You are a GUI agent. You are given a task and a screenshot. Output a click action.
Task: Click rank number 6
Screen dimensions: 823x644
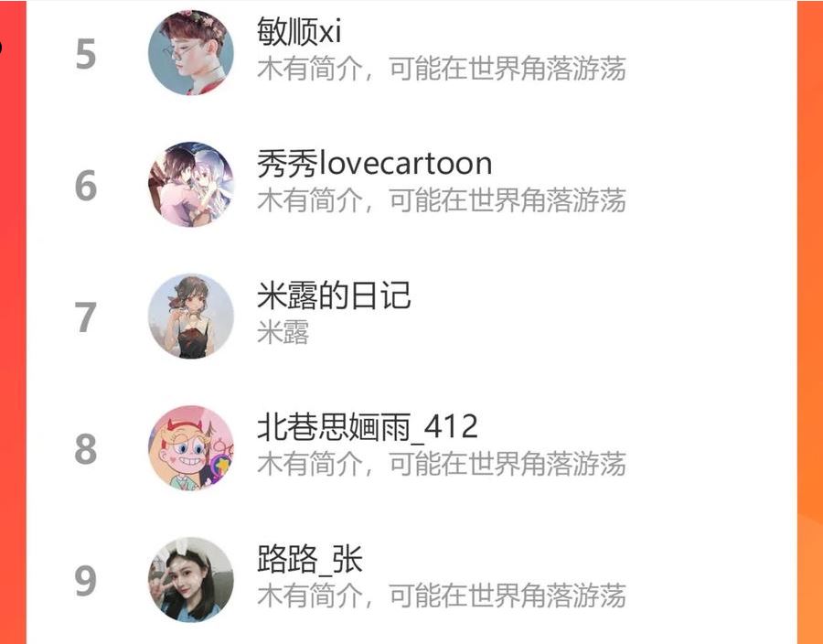pyautogui.click(x=86, y=186)
